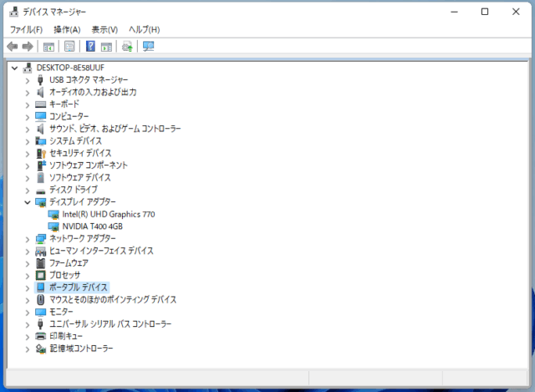Viewport: 535px width, 392px height.
Task: Expand the ヒューマン インターフェイス デバイス node
Action: click(x=28, y=252)
